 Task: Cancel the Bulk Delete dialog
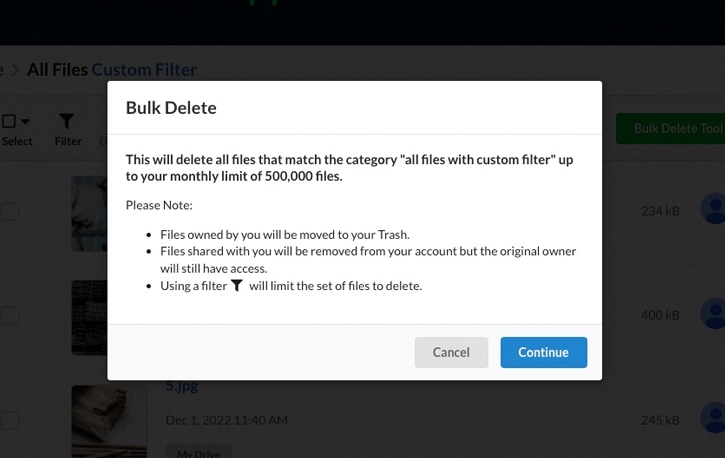click(451, 352)
